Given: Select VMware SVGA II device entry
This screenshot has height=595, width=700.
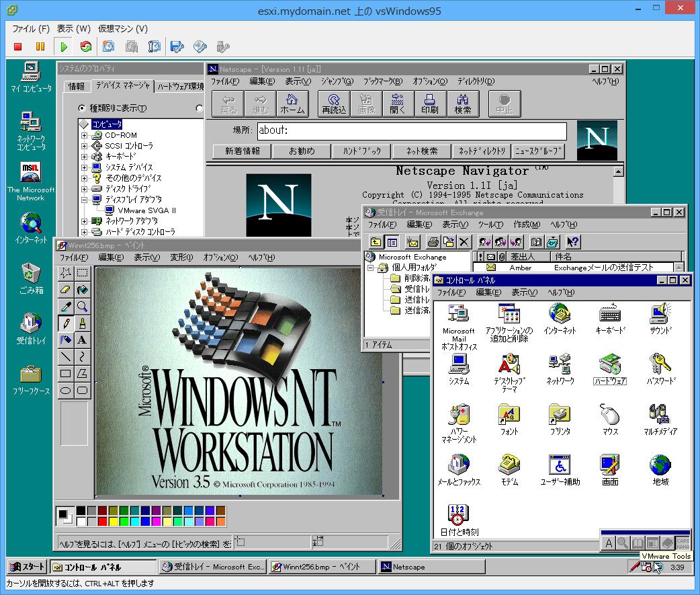Looking at the screenshot, I should coord(147,210).
